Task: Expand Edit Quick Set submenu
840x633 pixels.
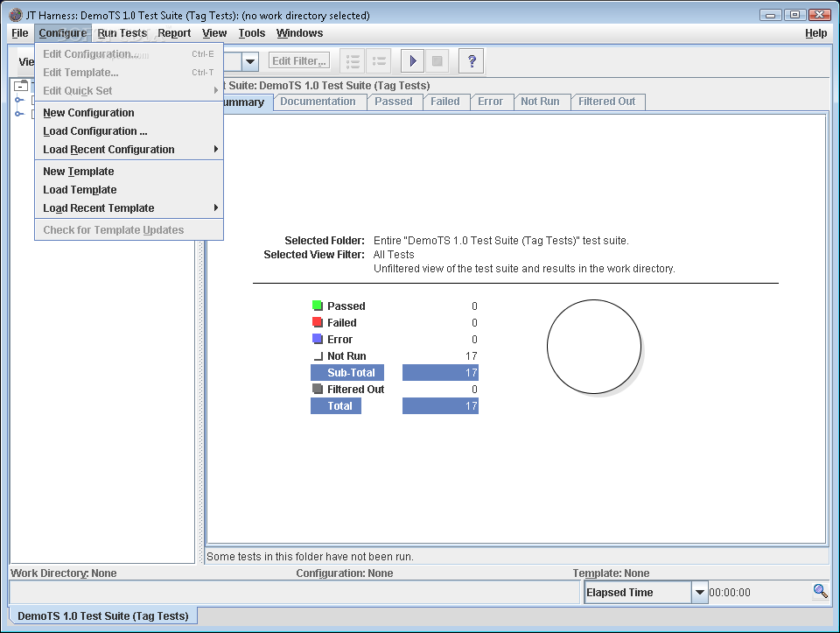Action: 129,90
